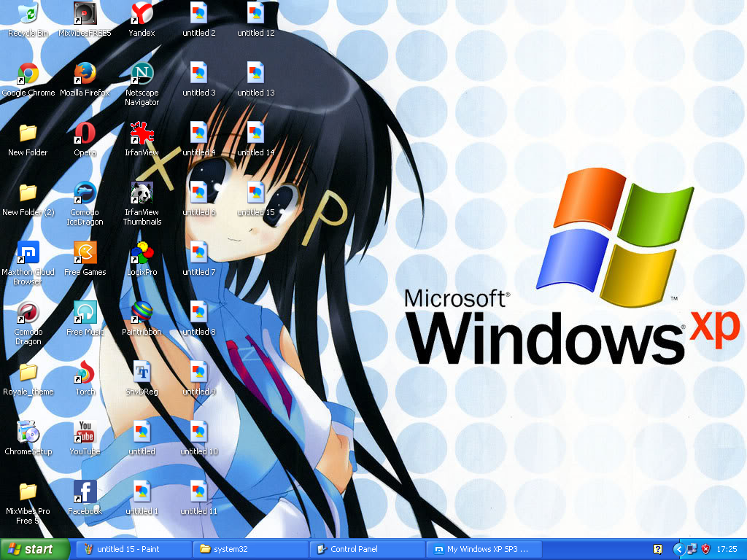
Task: Switch to the untitled 15 - Paint window
Action: pyautogui.click(x=131, y=549)
